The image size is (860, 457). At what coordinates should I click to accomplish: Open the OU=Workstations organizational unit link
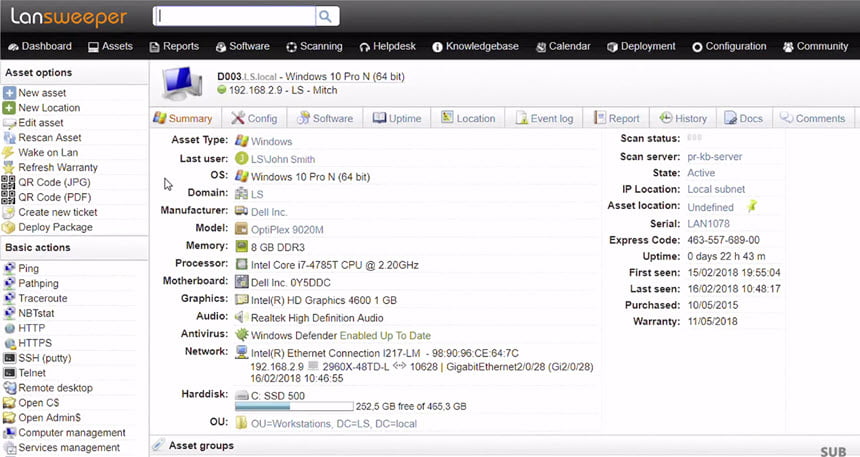click(x=333, y=424)
